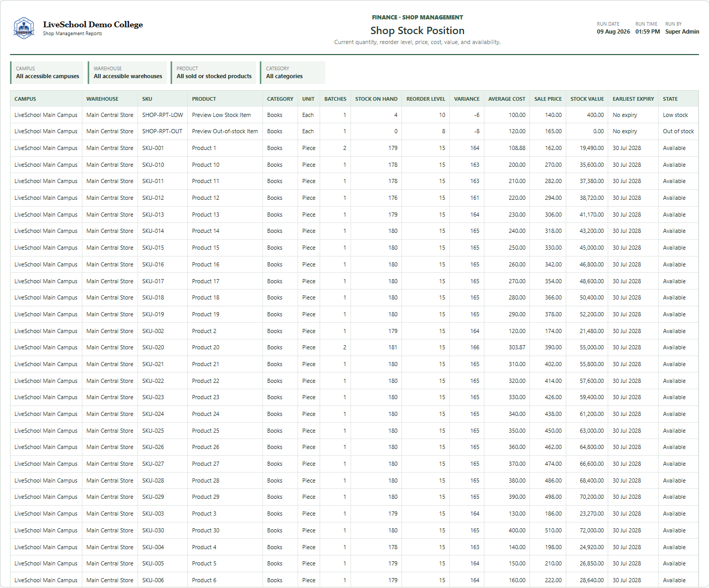The width and height of the screenshot is (709, 588).
Task: Click the EARLIEST EXPIRY column header
Action: click(x=633, y=99)
